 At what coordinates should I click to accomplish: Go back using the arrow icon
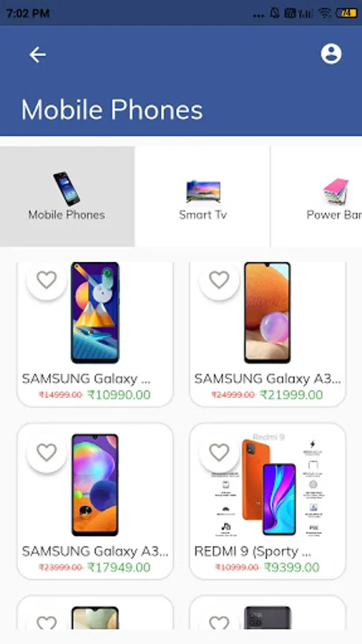[37, 54]
